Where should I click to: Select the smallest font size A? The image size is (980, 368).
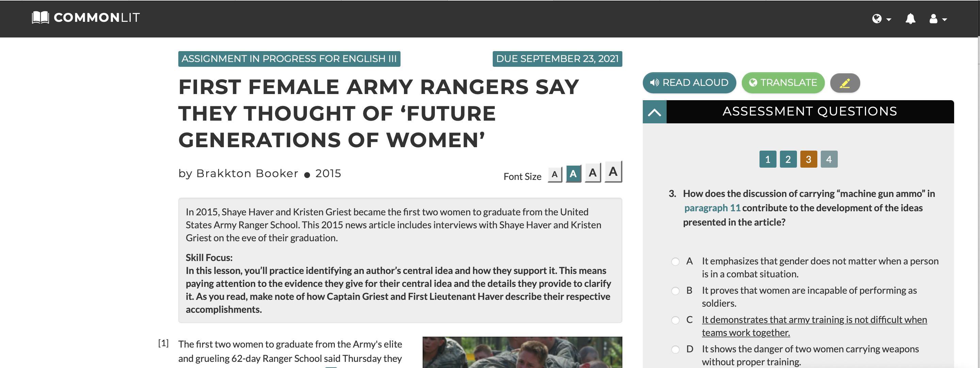click(555, 174)
